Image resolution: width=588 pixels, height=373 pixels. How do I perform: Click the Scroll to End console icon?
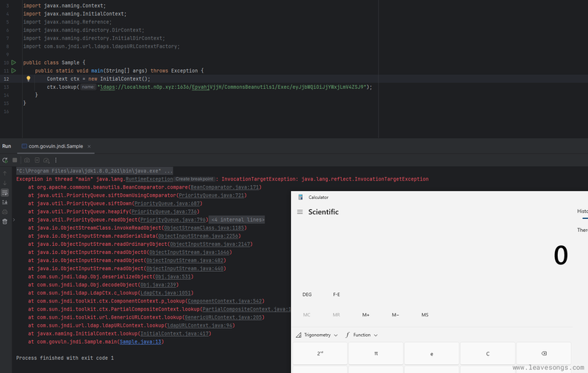pyautogui.click(x=5, y=200)
